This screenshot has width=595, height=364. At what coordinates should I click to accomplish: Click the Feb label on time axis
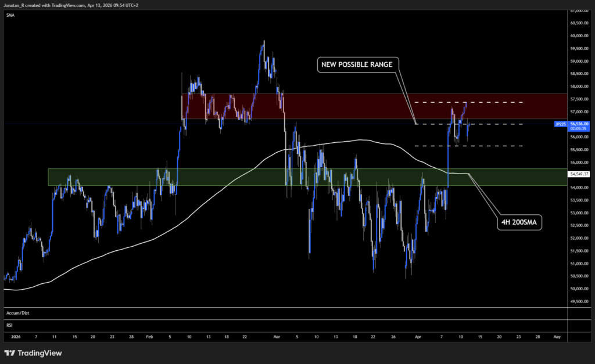coord(149,337)
